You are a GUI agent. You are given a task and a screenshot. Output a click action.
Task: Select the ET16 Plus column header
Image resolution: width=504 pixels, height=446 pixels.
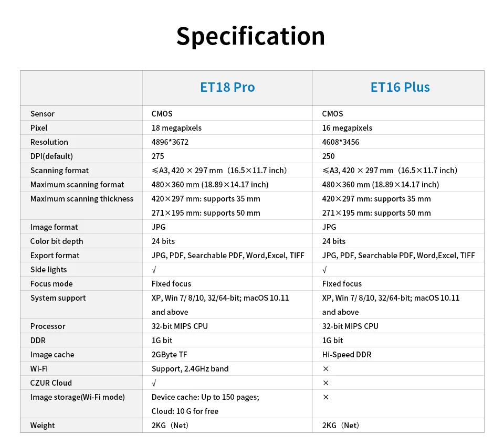[x=400, y=87]
